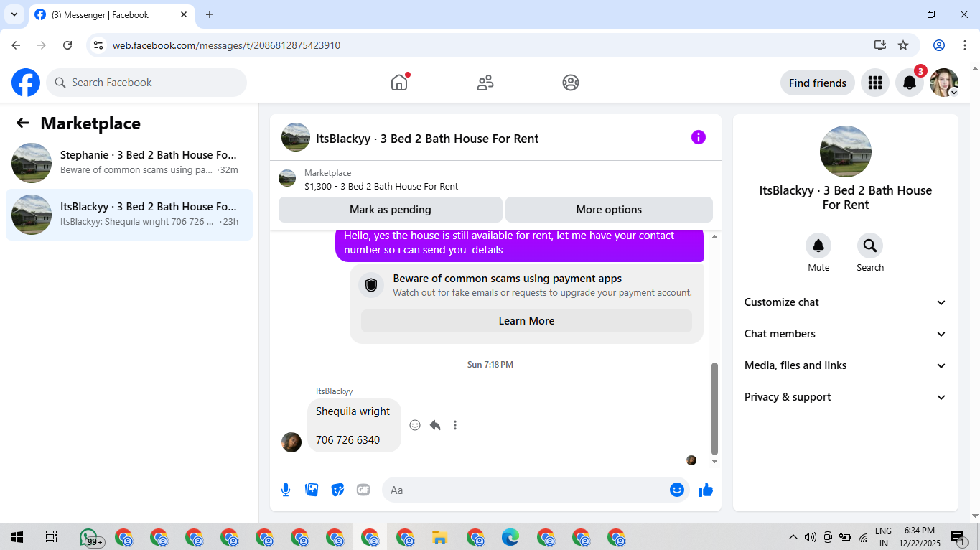980x550 pixels.
Task: Click the Find friends button
Action: [x=818, y=83]
